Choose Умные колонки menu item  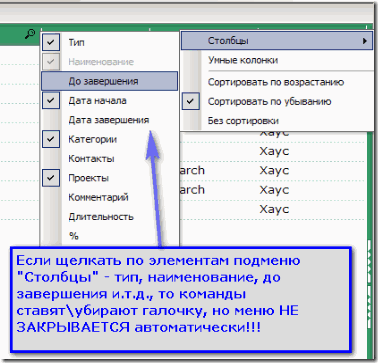coord(277,60)
